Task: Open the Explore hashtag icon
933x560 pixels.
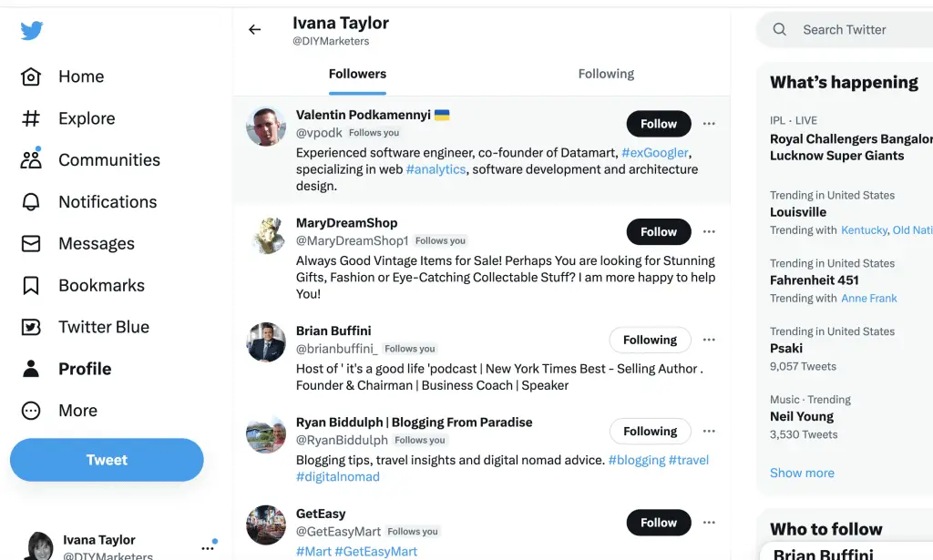Action: pos(31,118)
